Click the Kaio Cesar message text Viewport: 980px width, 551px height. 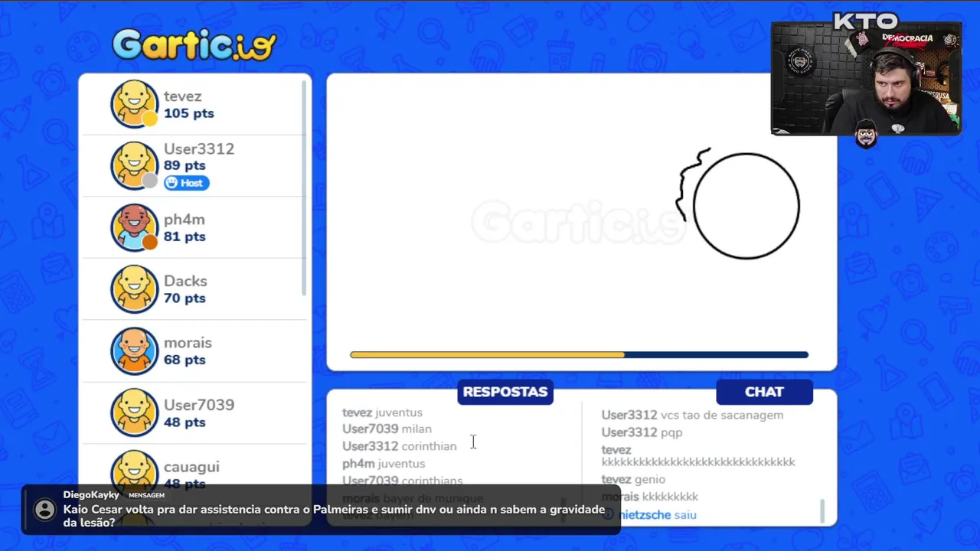click(334, 517)
